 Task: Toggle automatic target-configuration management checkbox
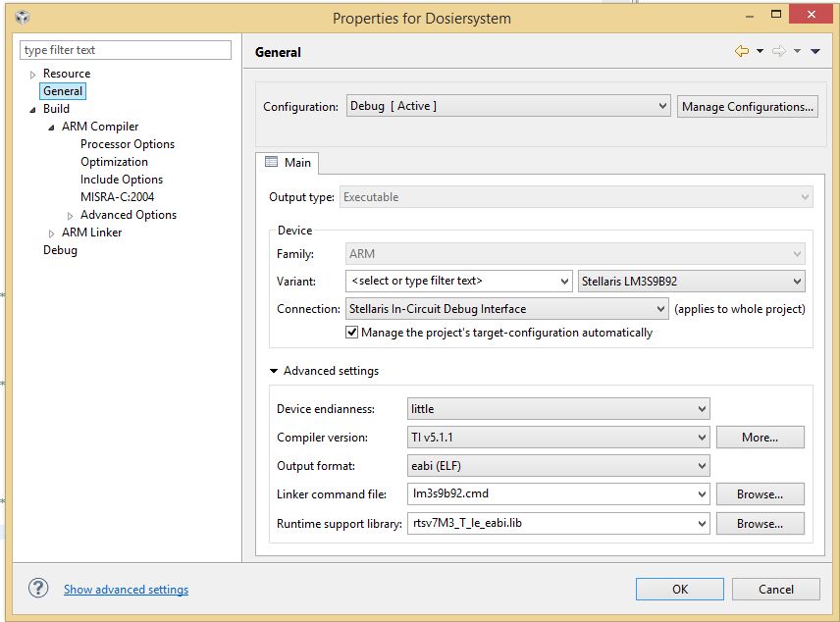click(x=352, y=333)
